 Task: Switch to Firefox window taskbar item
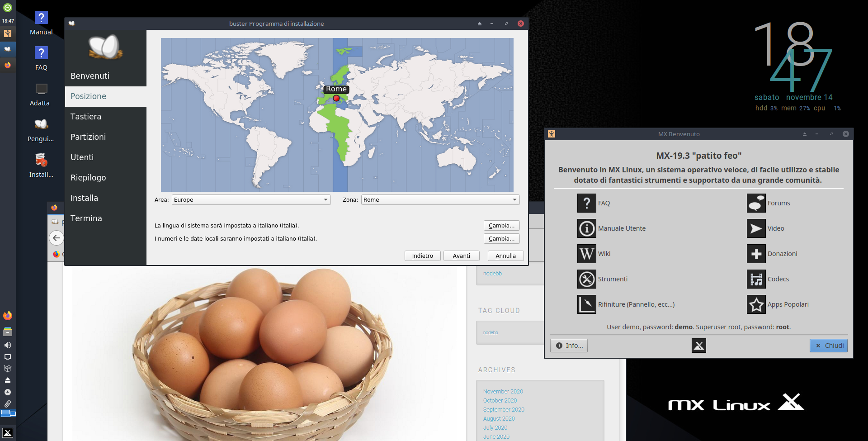point(8,65)
